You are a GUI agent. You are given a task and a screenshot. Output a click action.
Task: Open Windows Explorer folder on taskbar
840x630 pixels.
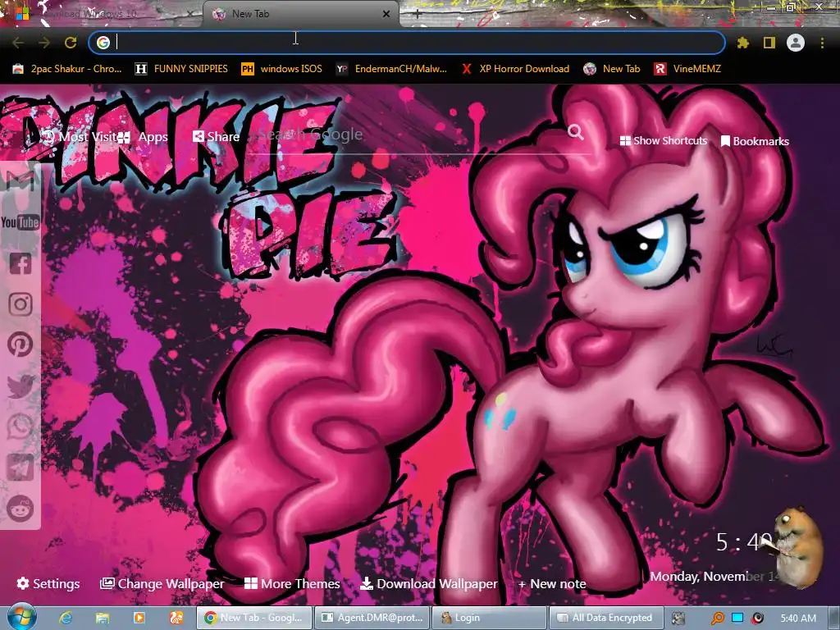coord(103,618)
